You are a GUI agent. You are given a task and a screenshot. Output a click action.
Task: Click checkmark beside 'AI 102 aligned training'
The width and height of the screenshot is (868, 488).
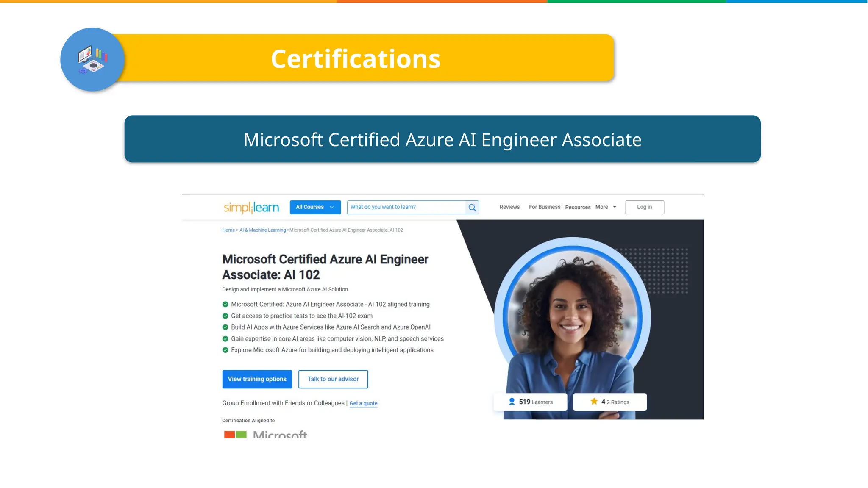click(225, 305)
